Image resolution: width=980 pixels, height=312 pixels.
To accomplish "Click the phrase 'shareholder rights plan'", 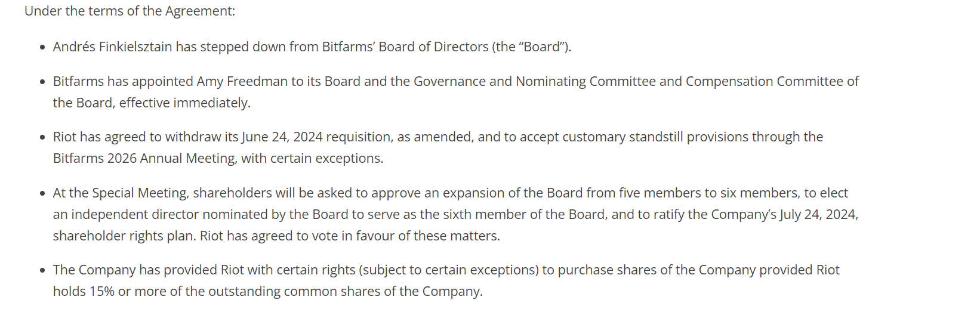I will tap(124, 236).
